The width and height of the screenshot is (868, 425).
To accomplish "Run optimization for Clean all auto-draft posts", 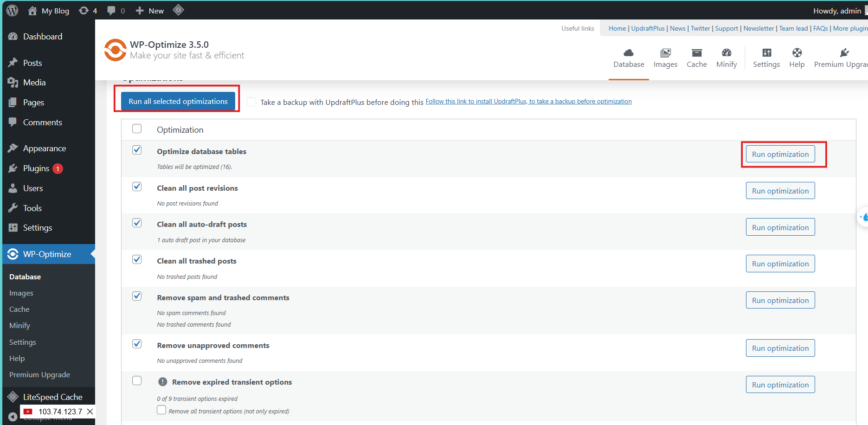I will pos(780,227).
